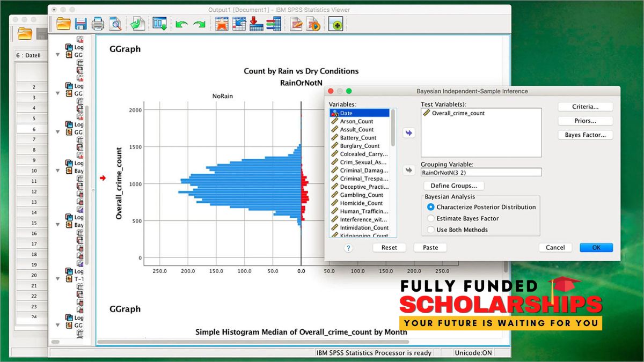644x362 pixels.
Task: Click the Grouping Variable field RainOrNotN(3 2)
Action: [x=481, y=172]
